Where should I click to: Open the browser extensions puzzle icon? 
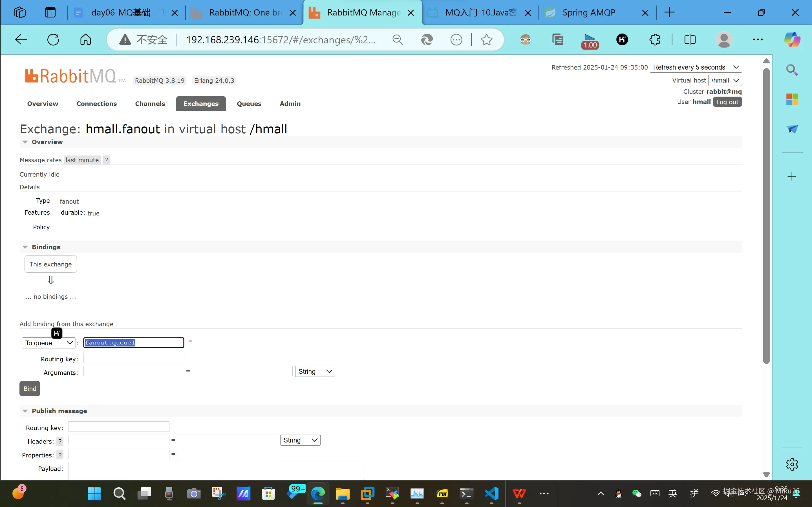click(x=654, y=39)
